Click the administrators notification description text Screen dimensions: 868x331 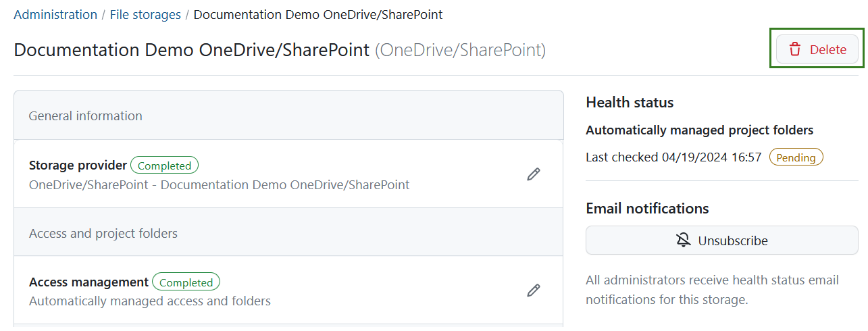pyautogui.click(x=712, y=289)
